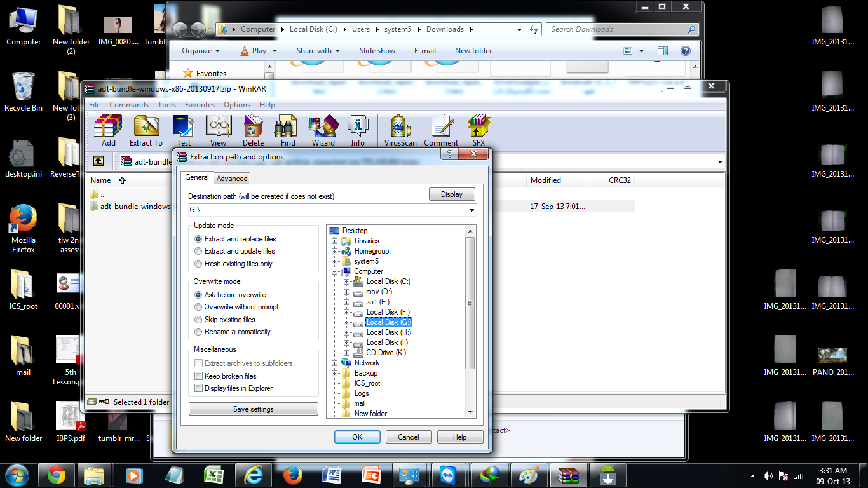
Task: Click the folder tree vertical scrollbar
Action: (x=470, y=303)
